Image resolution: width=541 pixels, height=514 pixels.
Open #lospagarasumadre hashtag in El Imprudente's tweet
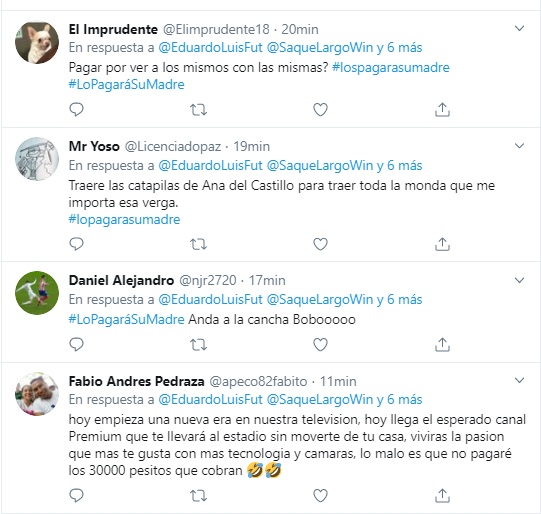click(391, 67)
